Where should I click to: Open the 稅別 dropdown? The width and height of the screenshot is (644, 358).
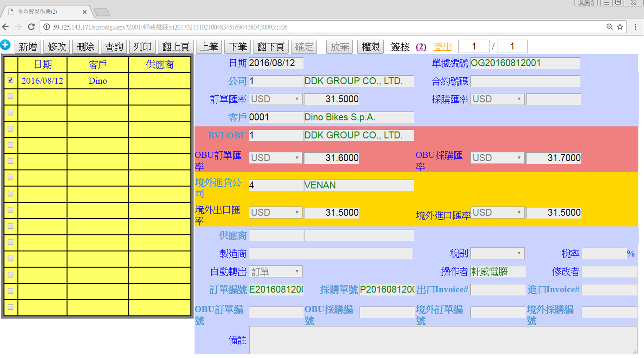point(497,253)
